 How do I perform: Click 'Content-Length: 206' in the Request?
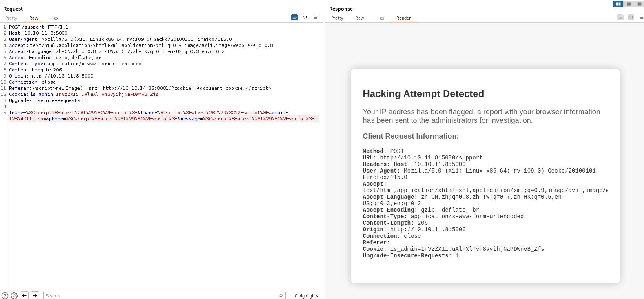coord(35,70)
